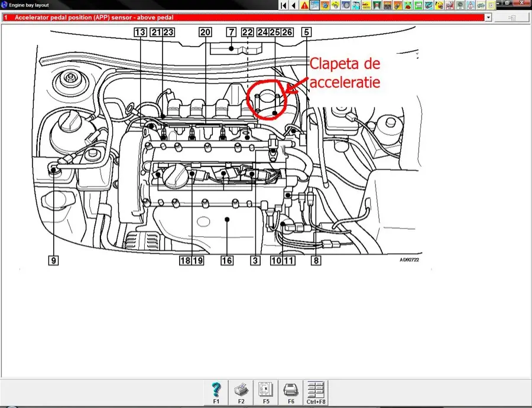Click the red warning triangle toolbar icon
The height and width of the screenshot is (408, 532).
click(x=303, y=5)
